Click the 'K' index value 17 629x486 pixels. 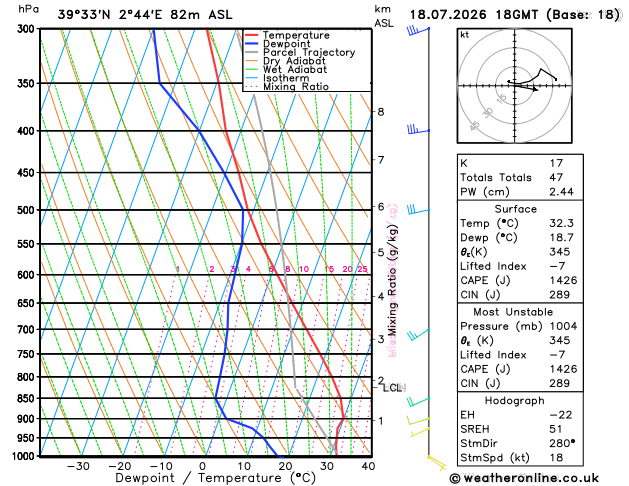pos(556,163)
